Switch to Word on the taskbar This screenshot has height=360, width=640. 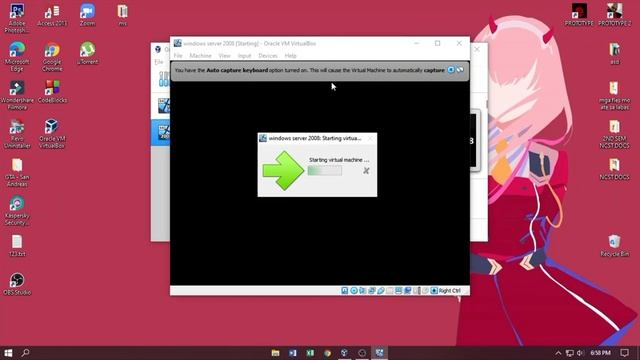(x=293, y=353)
